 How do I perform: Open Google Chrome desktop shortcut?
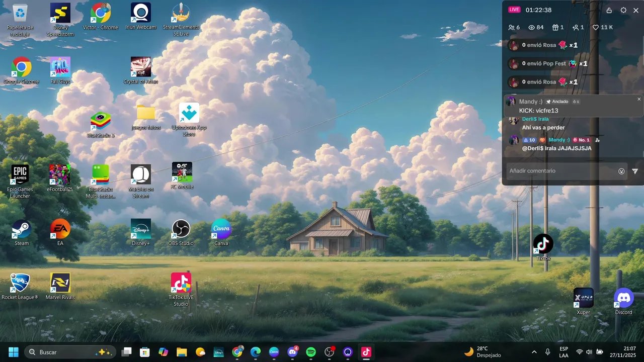pos(21,70)
